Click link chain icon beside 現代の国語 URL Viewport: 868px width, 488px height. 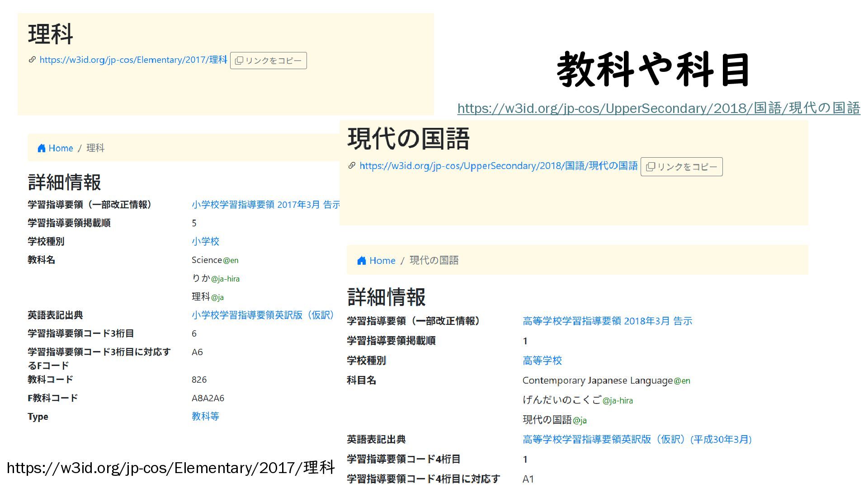(352, 166)
